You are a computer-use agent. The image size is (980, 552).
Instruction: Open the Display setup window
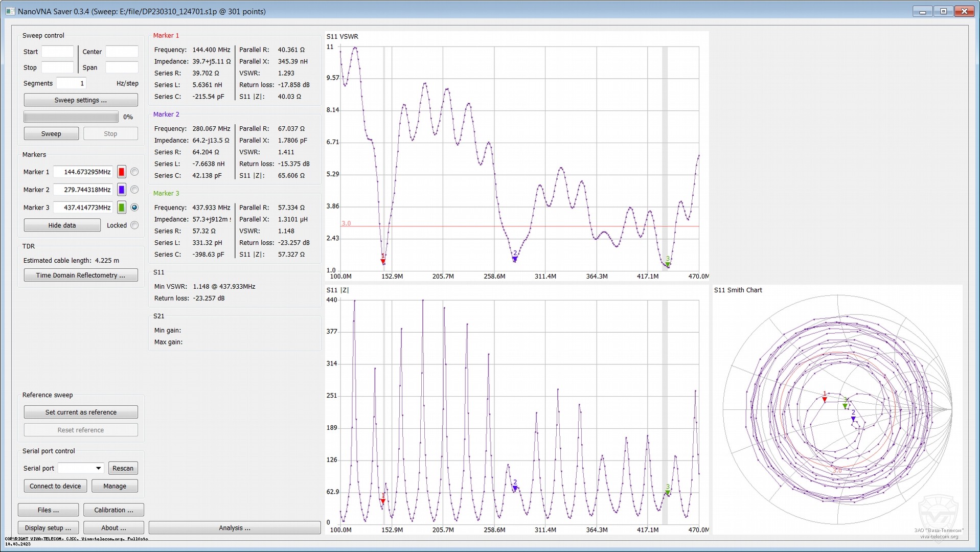(49, 528)
